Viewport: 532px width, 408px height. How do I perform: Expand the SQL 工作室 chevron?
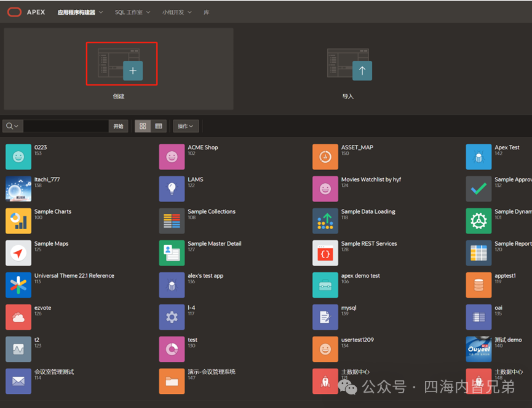[x=148, y=12]
